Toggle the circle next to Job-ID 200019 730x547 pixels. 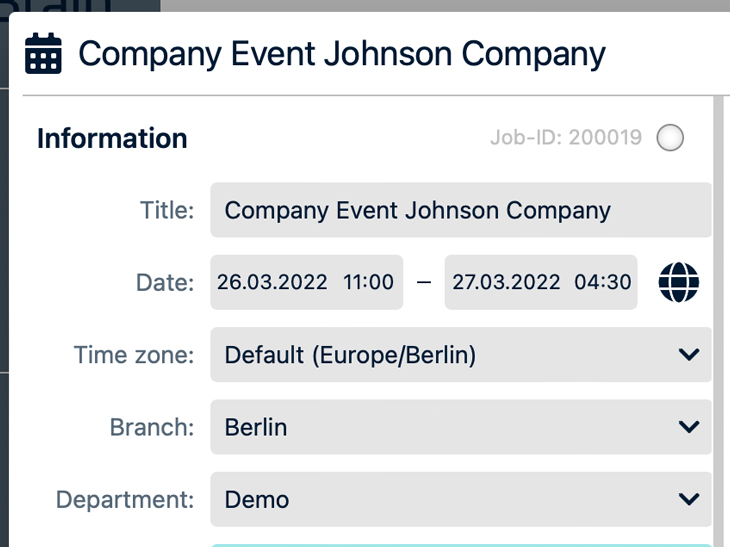point(670,138)
